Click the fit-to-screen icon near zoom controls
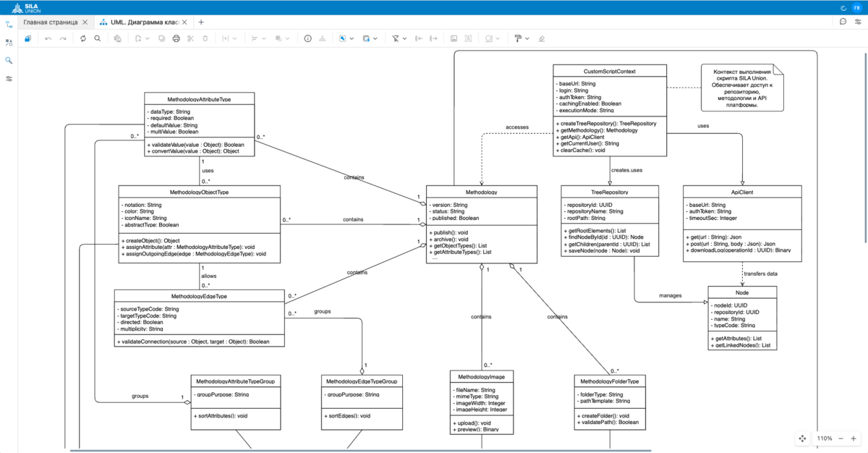Viewport: 868px width, 453px height. pos(802,439)
